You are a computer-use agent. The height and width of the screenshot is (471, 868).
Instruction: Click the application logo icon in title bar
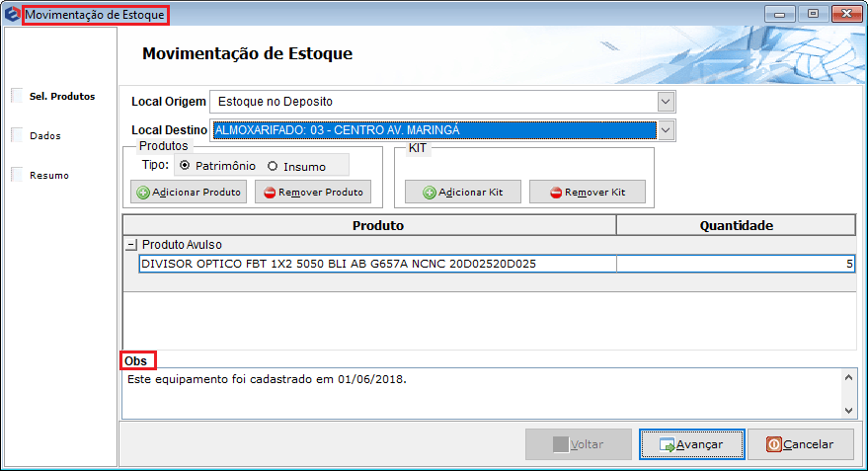point(12,14)
